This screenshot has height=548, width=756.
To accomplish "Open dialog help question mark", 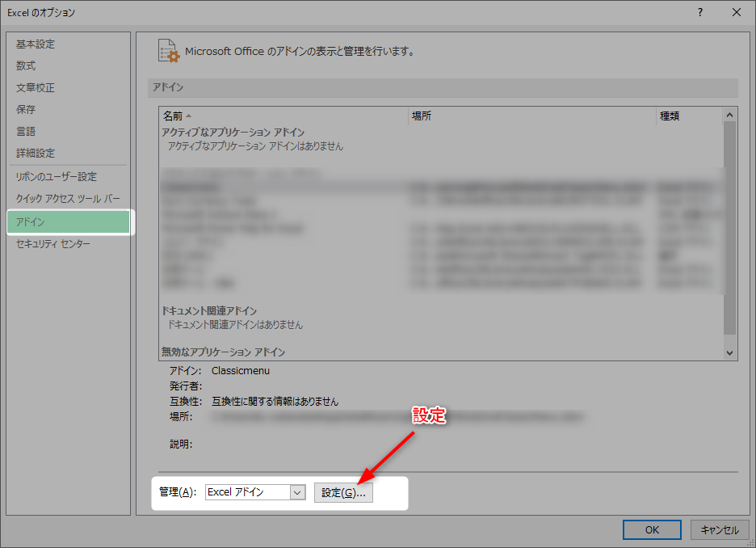I will pos(700,13).
